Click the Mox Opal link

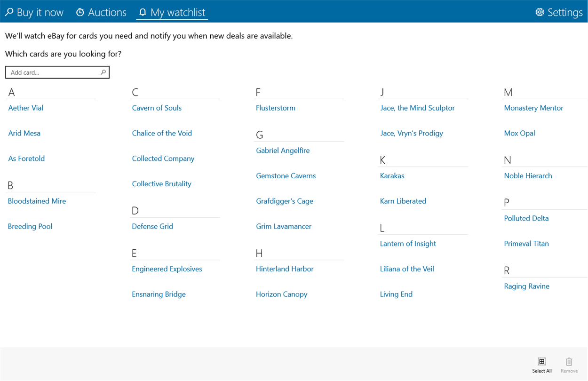click(x=519, y=133)
